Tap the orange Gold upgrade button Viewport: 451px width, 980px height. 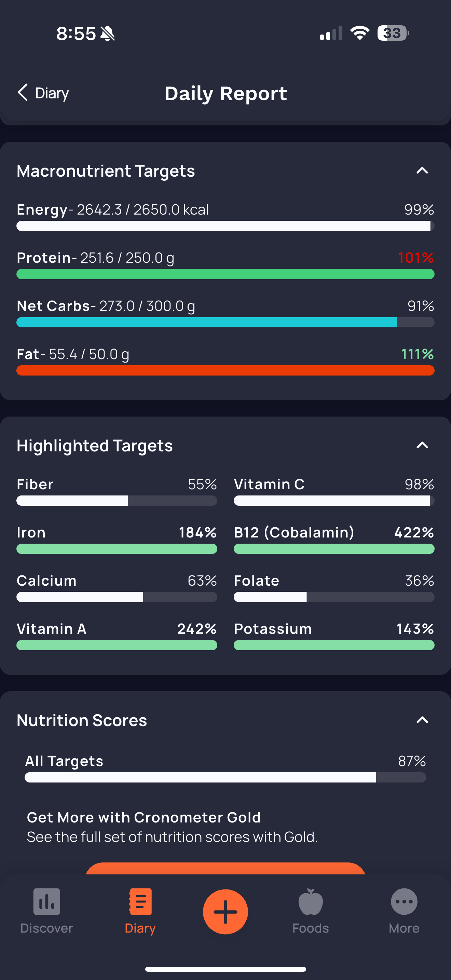(225, 869)
